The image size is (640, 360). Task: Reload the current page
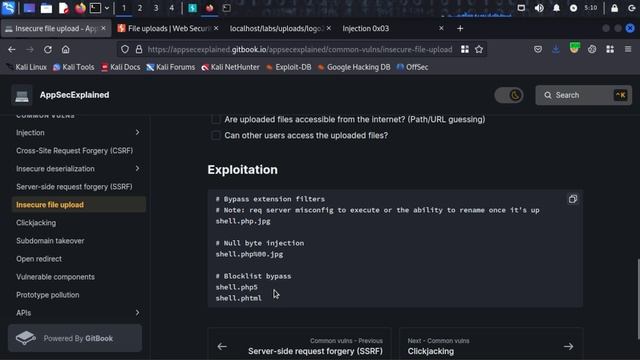tap(48, 49)
